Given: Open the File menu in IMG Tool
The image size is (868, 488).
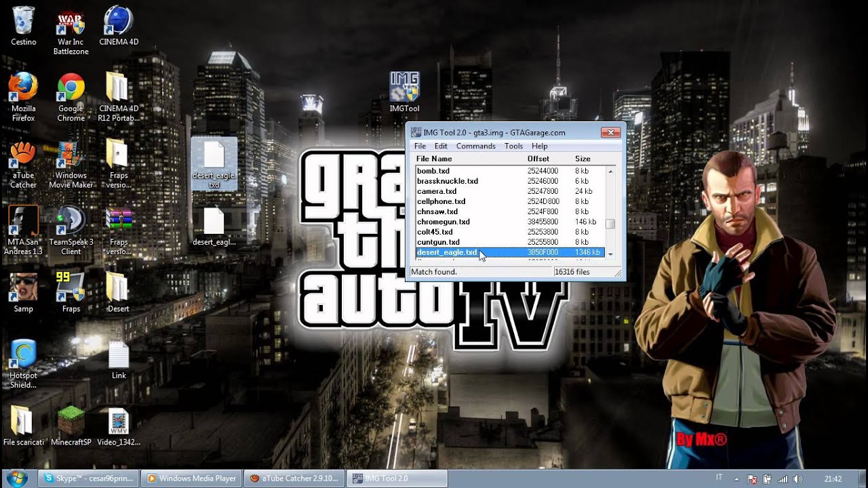Looking at the screenshot, I should pyautogui.click(x=420, y=146).
